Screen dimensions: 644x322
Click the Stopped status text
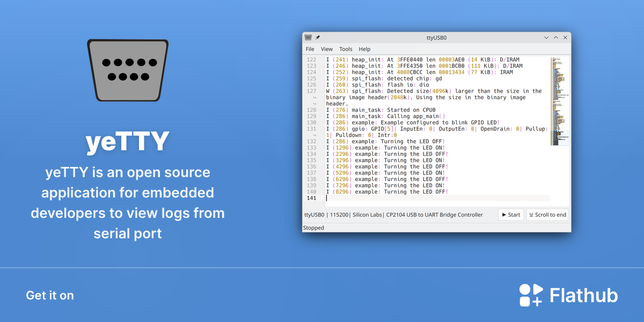tap(313, 228)
